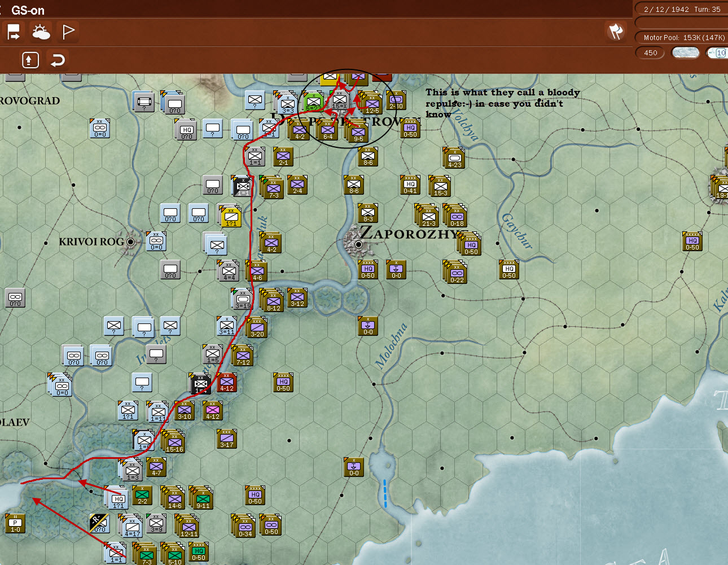The image size is (728, 565).
Task: Select the 6-4 infantry counter
Action: coord(328,130)
